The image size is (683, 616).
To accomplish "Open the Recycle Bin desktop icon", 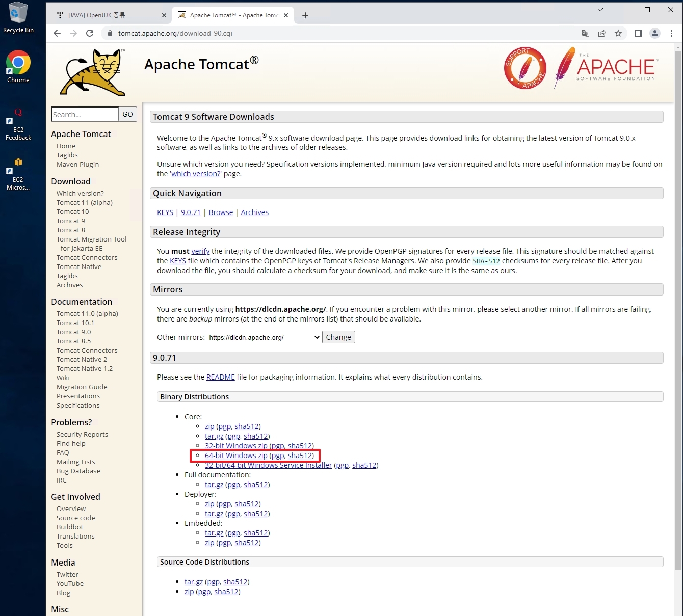I will 18,18.
